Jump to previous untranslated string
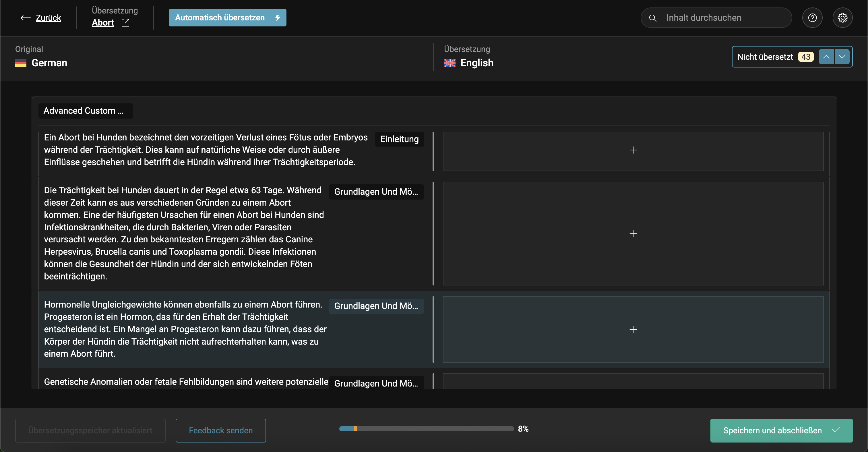Image resolution: width=868 pixels, height=452 pixels. [826, 57]
